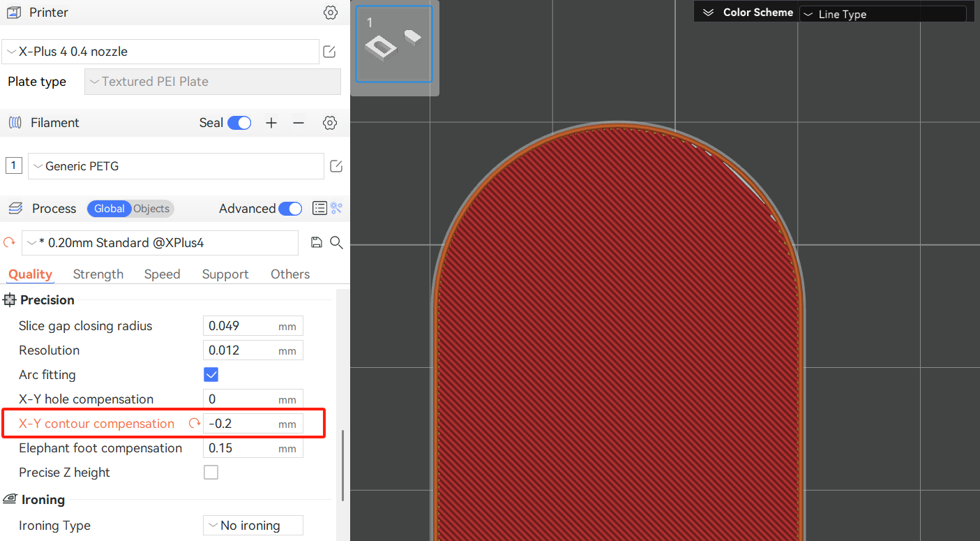Viewport: 980px width, 541px height.
Task: Select the Generic PETG filament dropdown
Action: coord(176,166)
